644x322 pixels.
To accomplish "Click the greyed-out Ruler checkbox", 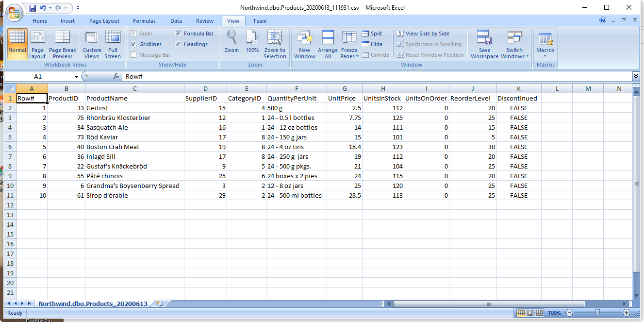I will click(133, 34).
